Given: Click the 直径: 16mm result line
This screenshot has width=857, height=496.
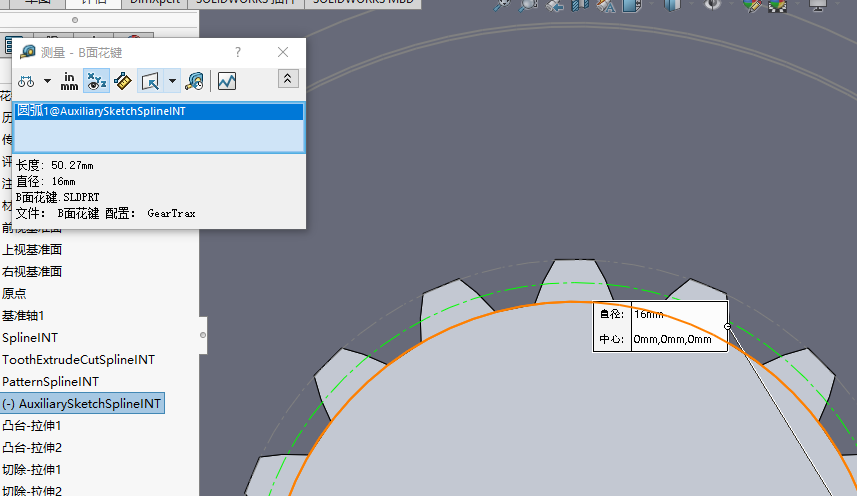Looking at the screenshot, I should [46, 181].
